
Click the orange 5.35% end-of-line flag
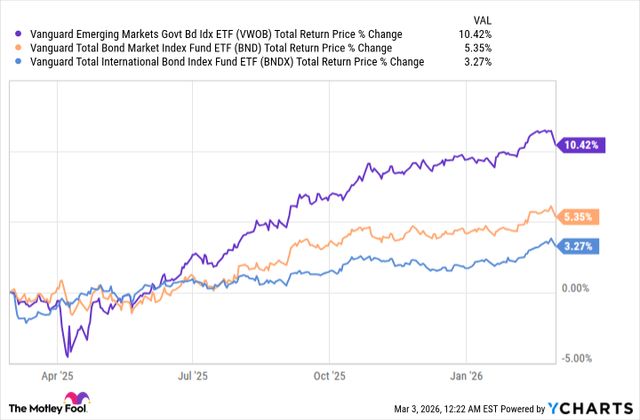578,216
